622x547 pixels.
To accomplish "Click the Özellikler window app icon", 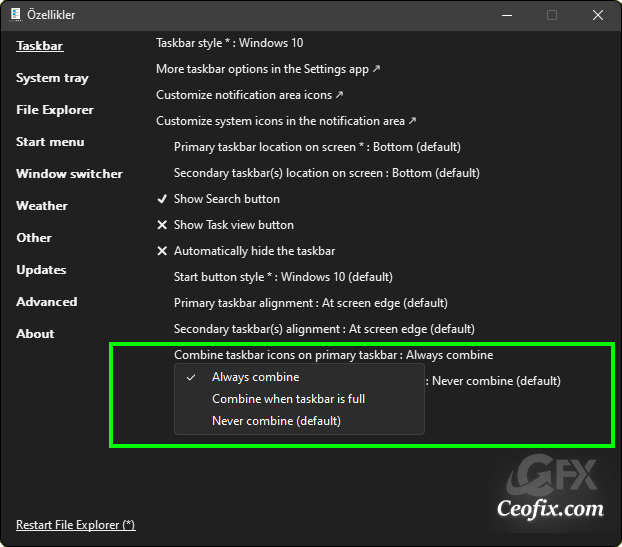I will [x=15, y=15].
